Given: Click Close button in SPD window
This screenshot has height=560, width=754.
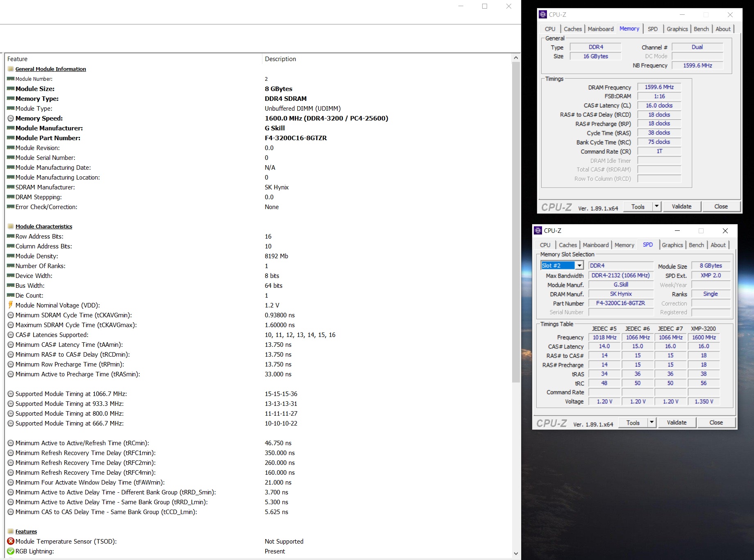Looking at the screenshot, I should pyautogui.click(x=716, y=422).
